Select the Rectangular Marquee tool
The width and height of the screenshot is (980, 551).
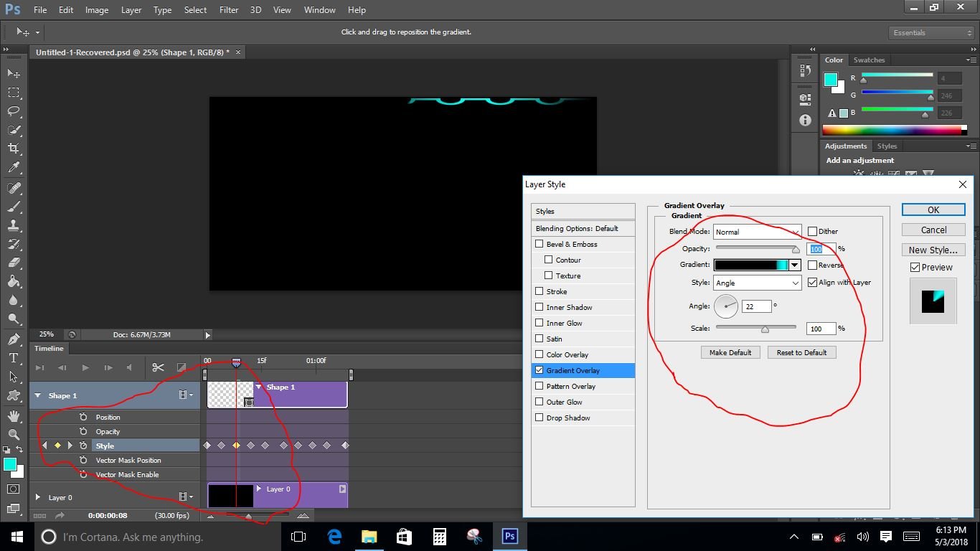pos(14,92)
